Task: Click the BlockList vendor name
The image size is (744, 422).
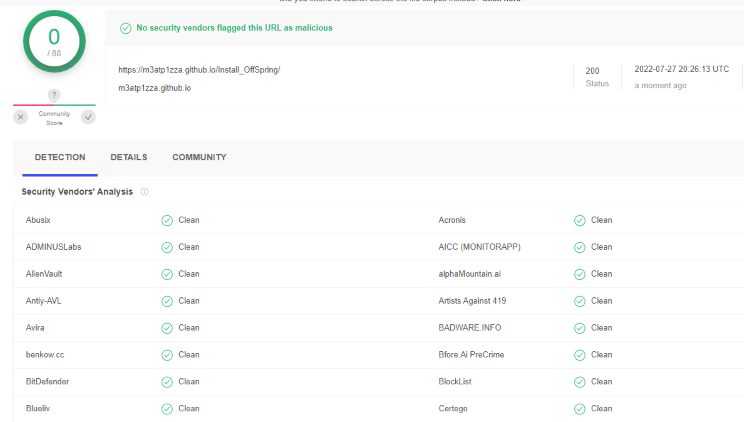Action: (x=455, y=381)
